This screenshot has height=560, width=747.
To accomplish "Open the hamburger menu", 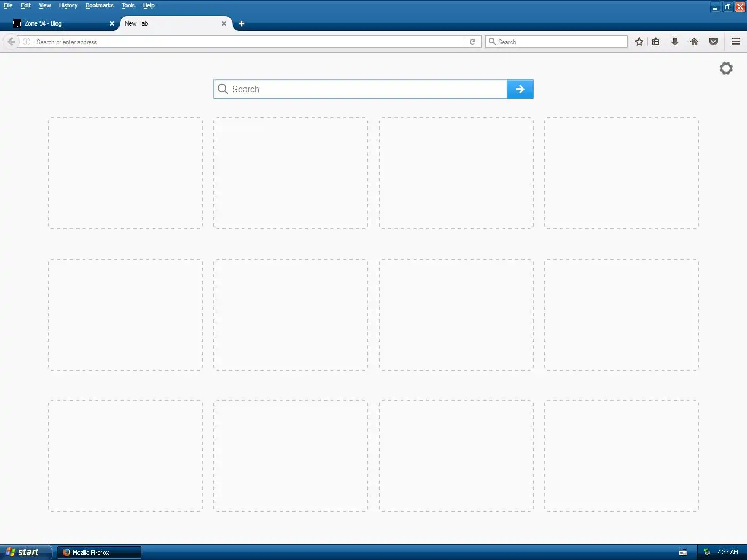I will tap(736, 42).
